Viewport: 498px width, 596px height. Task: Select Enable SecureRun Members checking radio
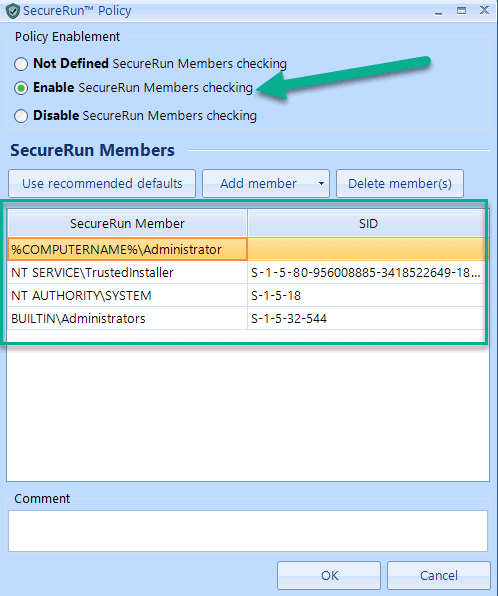21,88
